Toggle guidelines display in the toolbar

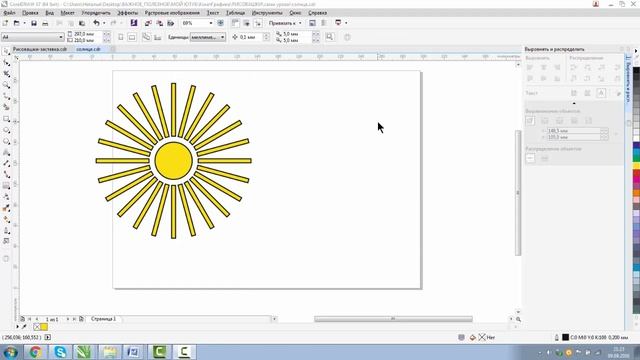point(258,23)
